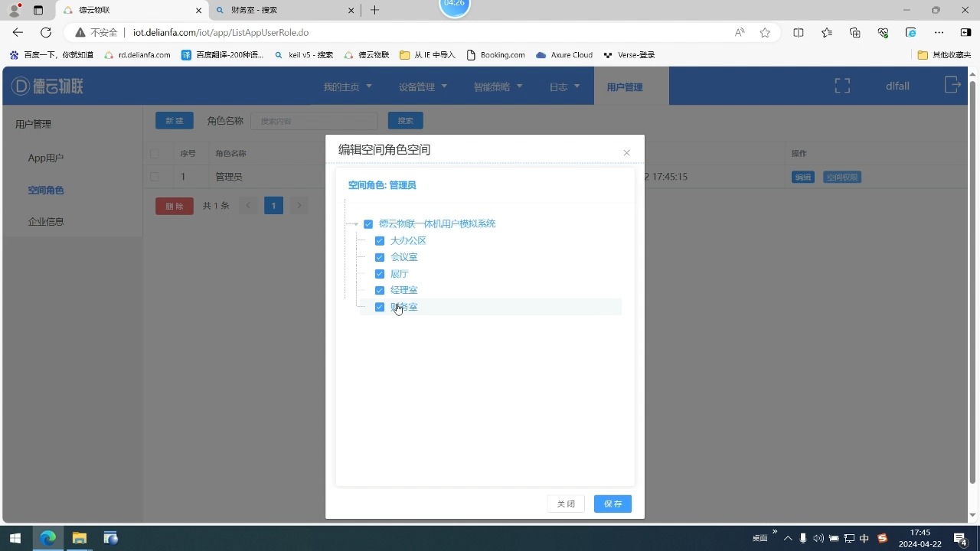
Task: Open the 我的主页 dropdown menu
Action: 347,86
